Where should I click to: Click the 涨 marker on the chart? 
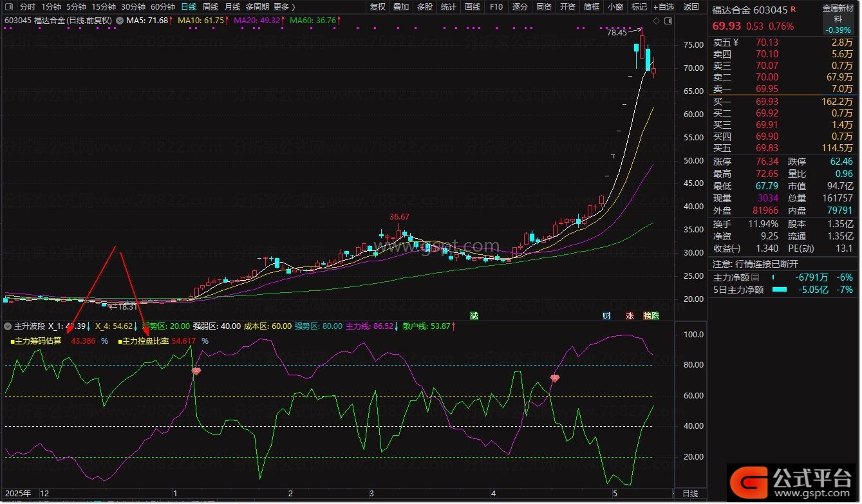pos(630,315)
